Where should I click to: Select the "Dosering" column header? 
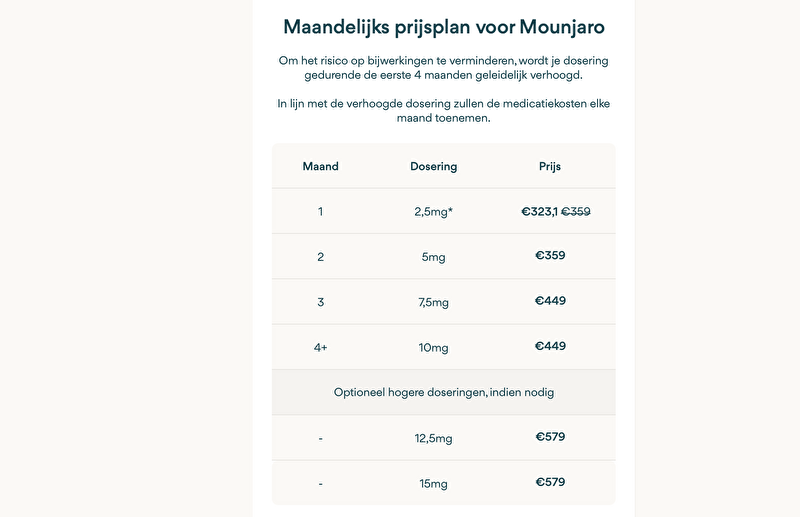coord(433,166)
